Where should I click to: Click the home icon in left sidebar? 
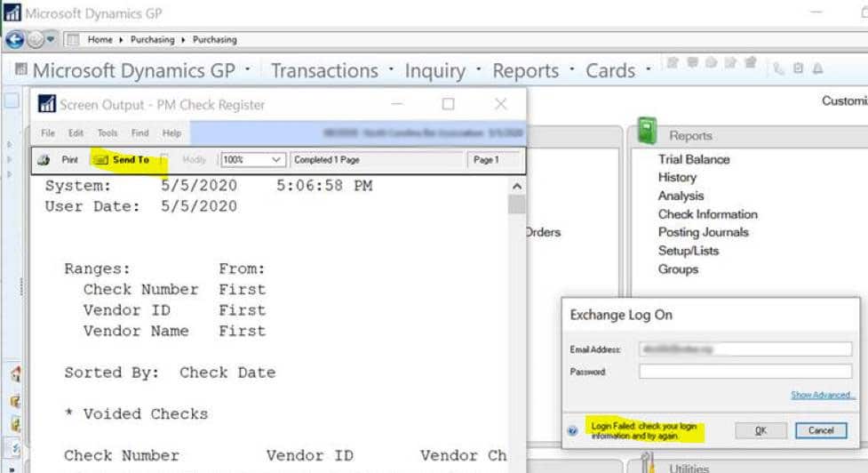(x=15, y=374)
